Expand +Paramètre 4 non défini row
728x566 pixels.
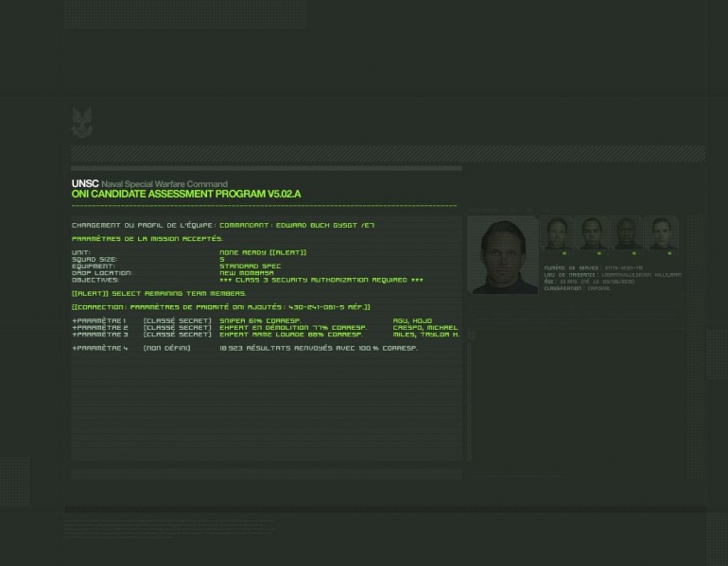coord(99,349)
